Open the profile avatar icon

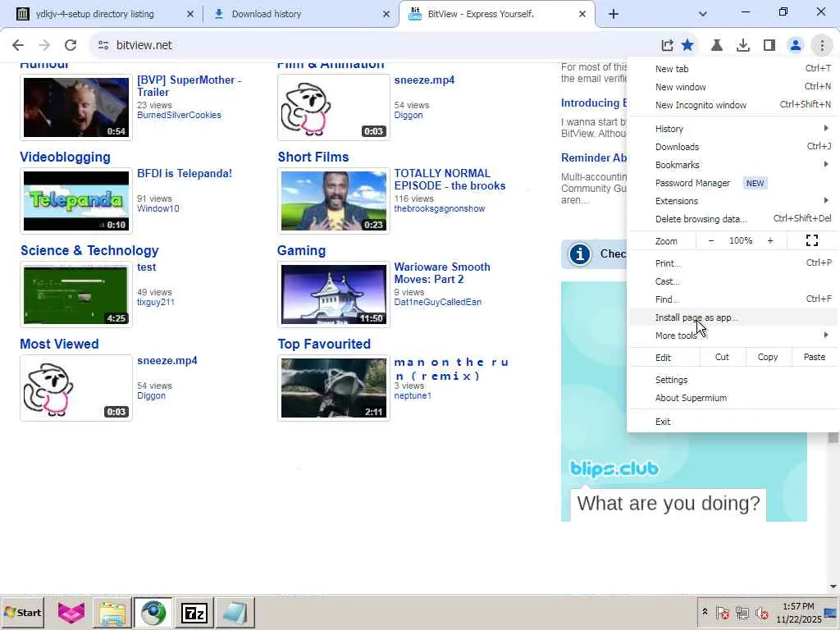click(796, 46)
